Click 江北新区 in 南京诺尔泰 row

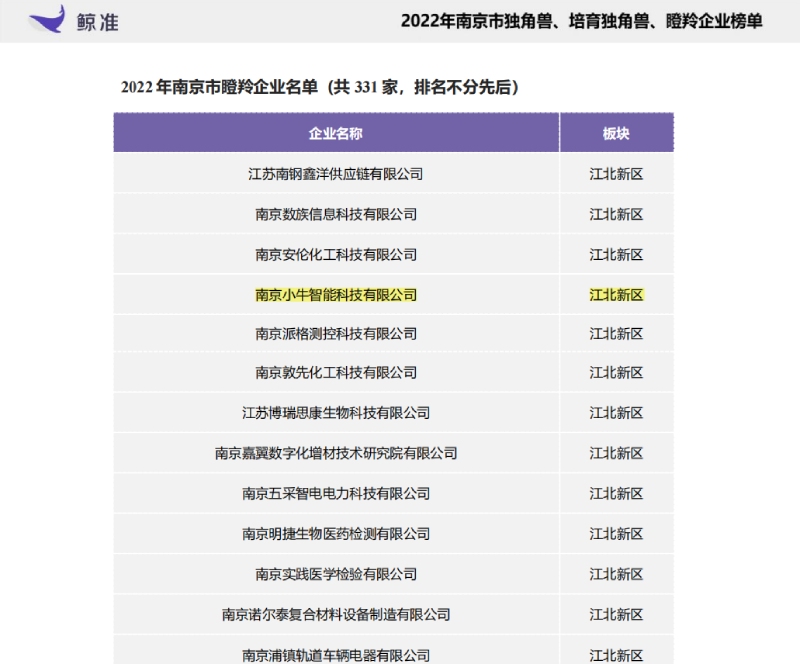[x=616, y=614]
